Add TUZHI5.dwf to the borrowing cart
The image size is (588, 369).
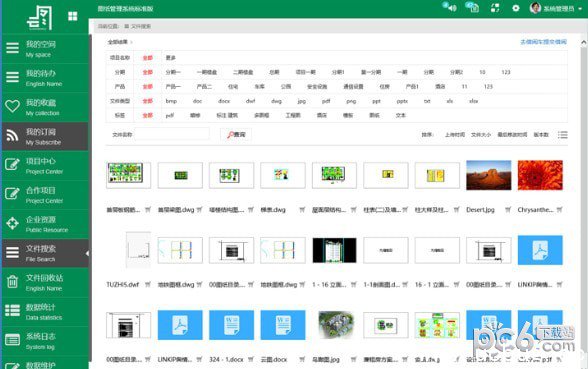tap(148, 285)
